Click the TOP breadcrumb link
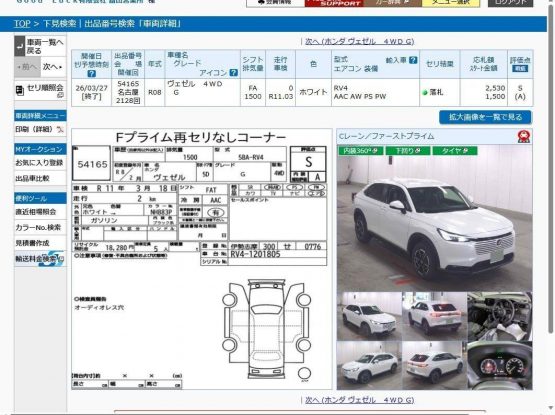 click(x=22, y=24)
